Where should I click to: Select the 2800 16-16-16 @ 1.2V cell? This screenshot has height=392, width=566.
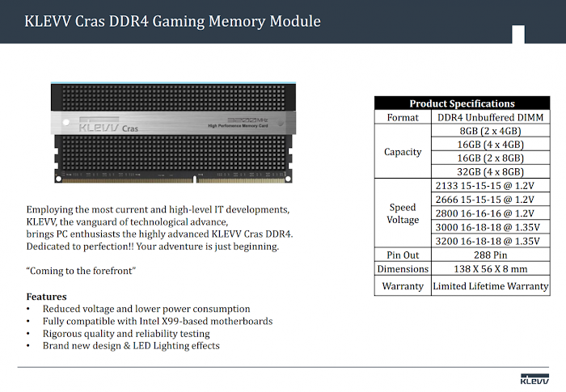(x=490, y=213)
